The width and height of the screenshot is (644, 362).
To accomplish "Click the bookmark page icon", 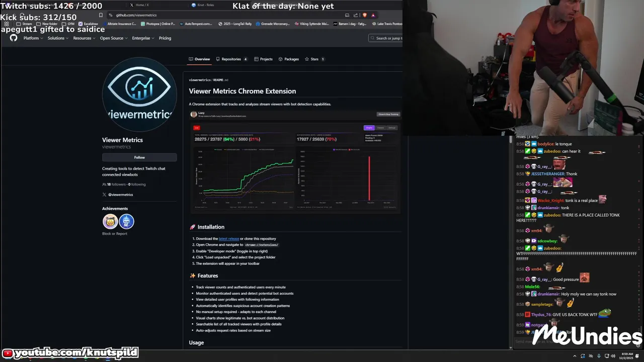I will pos(101,15).
